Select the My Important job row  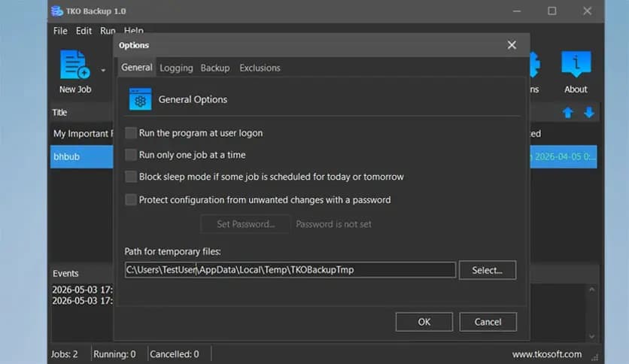click(x=82, y=134)
